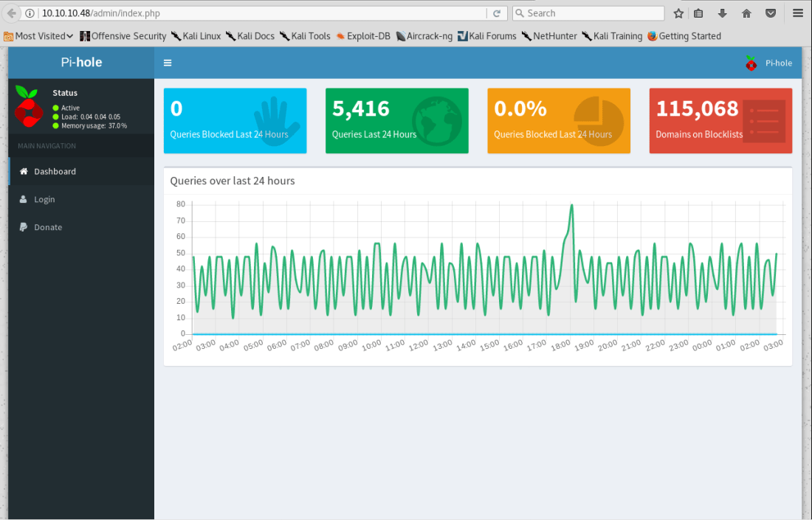
Task: Open the Pi-hole user menu label in header
Action: click(x=778, y=63)
